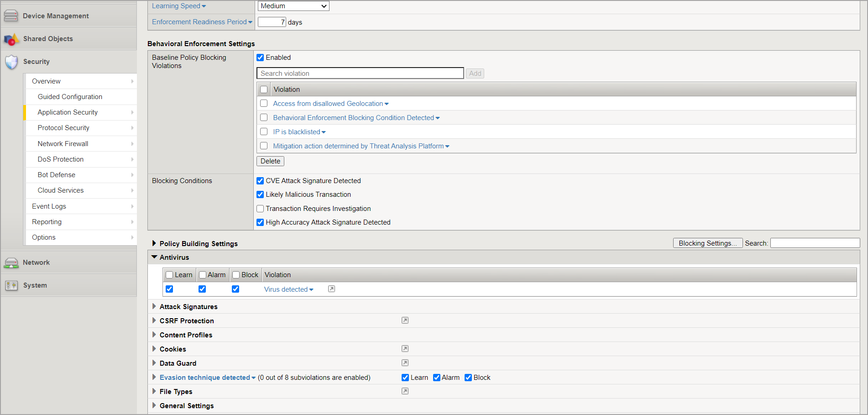Expand the Policy Building Settings section
The width and height of the screenshot is (868, 415).
click(154, 243)
